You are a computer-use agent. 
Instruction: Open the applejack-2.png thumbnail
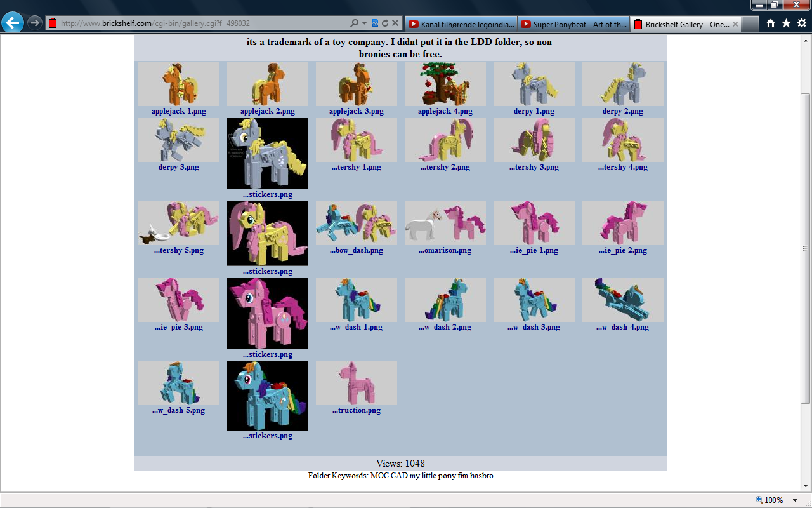pyautogui.click(x=268, y=84)
